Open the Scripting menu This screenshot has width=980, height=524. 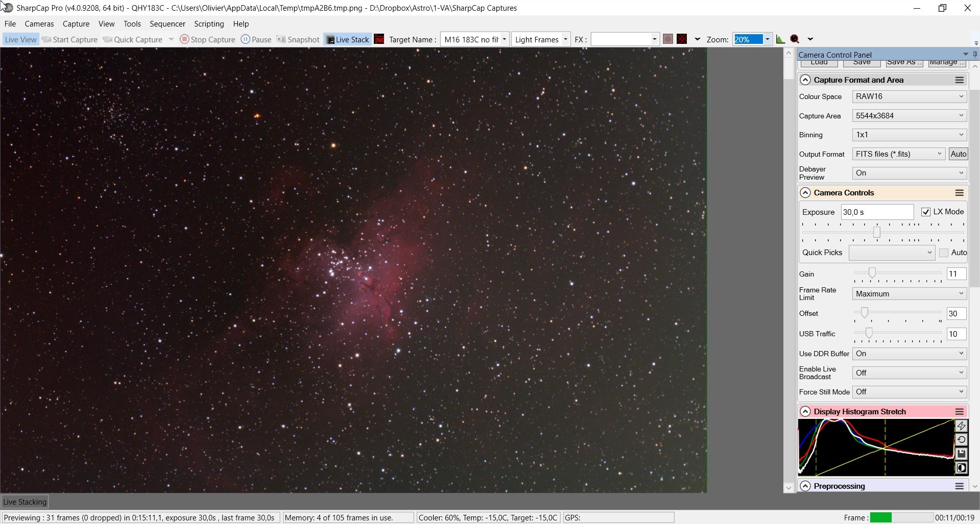click(209, 24)
